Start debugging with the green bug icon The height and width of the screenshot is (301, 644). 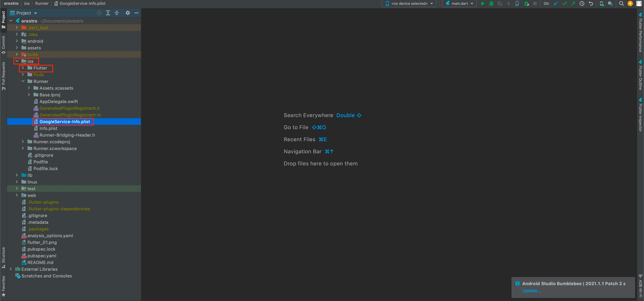[491, 4]
